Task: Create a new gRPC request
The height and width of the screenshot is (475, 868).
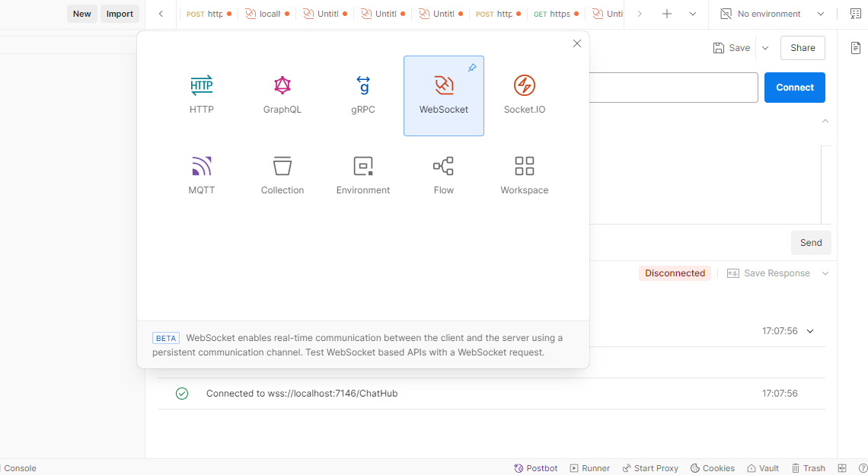Action: point(362,94)
